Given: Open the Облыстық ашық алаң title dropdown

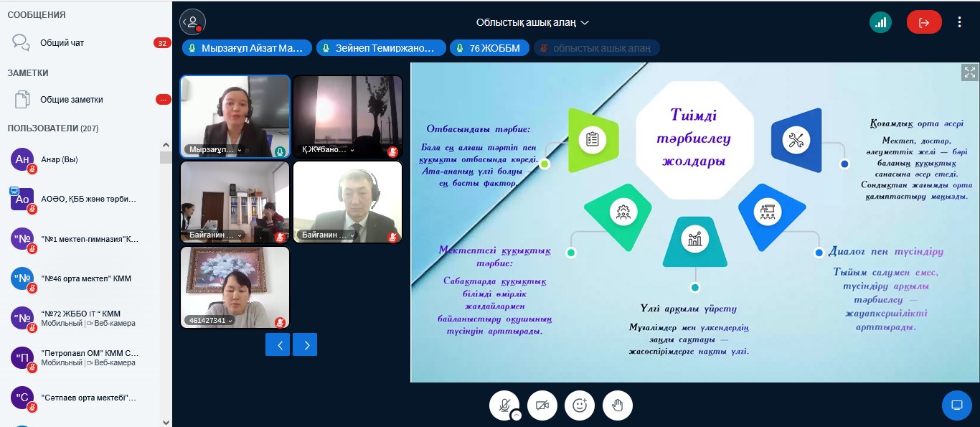Looking at the screenshot, I should click(532, 22).
